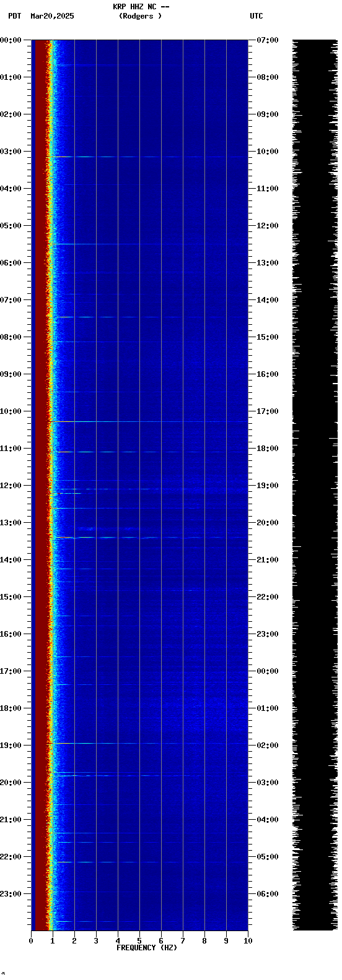Click the 'UTC' timezone label

256,16
